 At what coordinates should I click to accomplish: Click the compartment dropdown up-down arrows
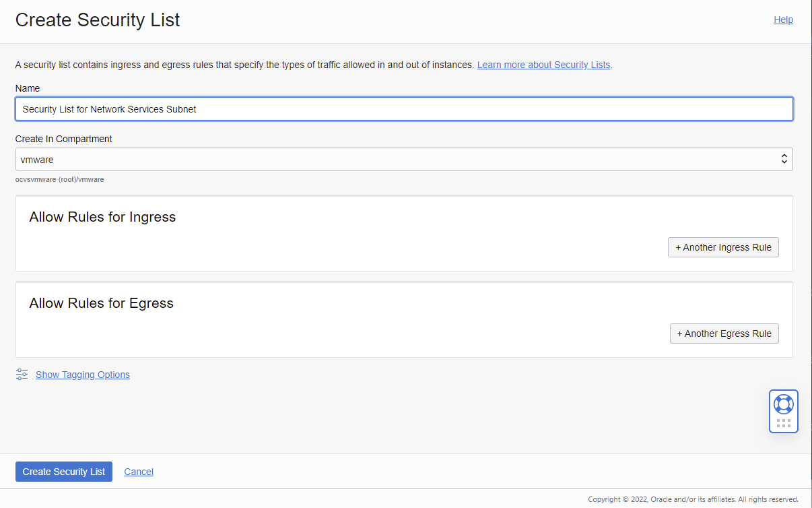coord(784,160)
